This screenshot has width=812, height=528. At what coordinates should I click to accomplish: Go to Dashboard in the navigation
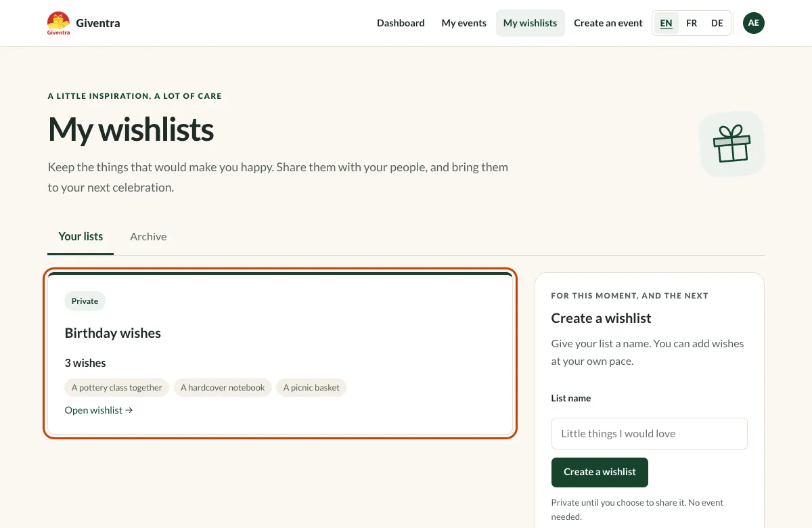coord(401,23)
